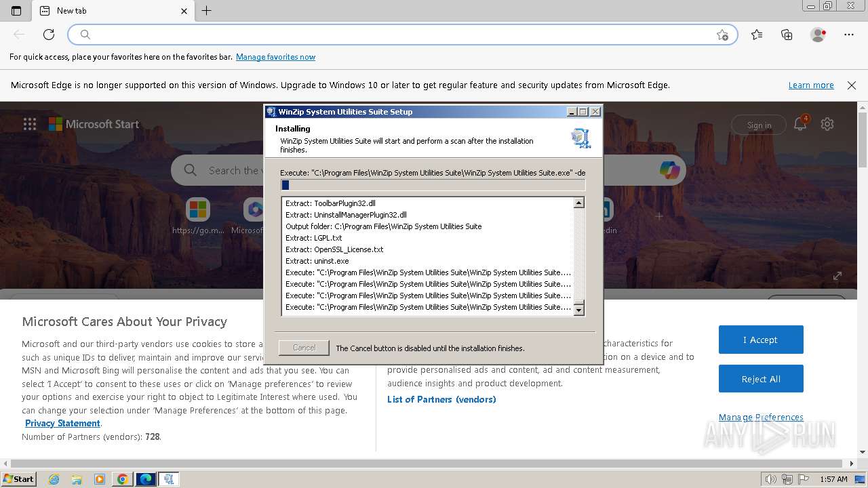
Task: Click the install log scroll down arrow
Action: [x=579, y=310]
